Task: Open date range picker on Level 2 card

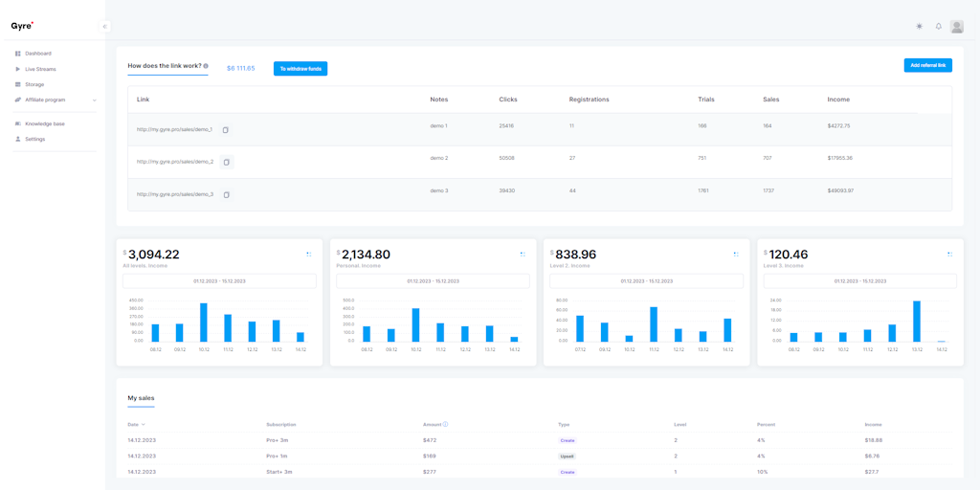Action: tap(646, 281)
